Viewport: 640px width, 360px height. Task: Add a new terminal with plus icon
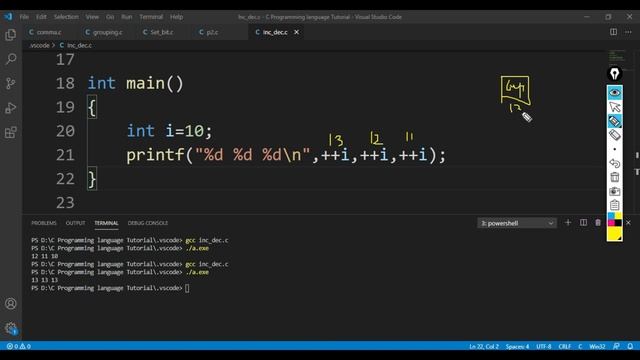point(568,222)
